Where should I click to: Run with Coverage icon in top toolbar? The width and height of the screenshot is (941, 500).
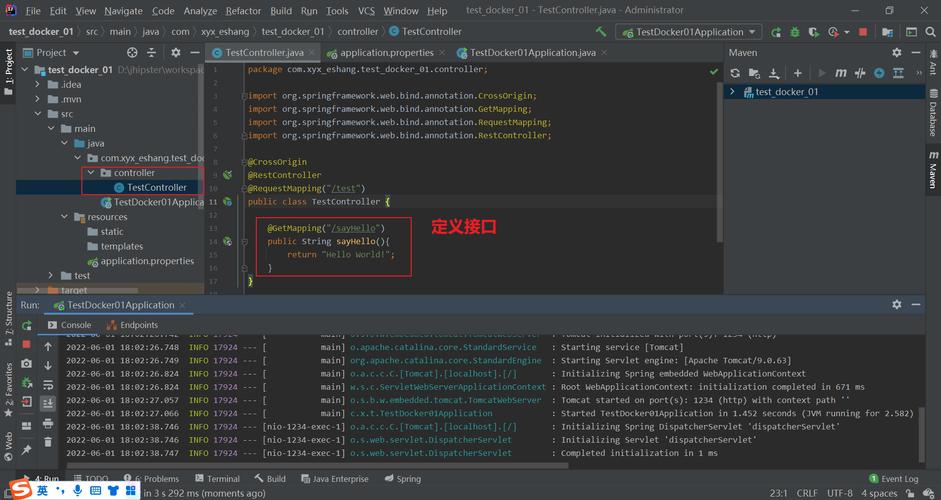click(x=814, y=32)
